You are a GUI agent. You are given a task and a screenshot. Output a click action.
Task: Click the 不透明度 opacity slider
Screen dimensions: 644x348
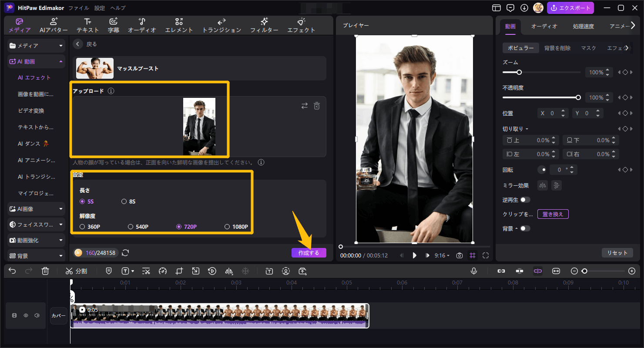point(540,97)
